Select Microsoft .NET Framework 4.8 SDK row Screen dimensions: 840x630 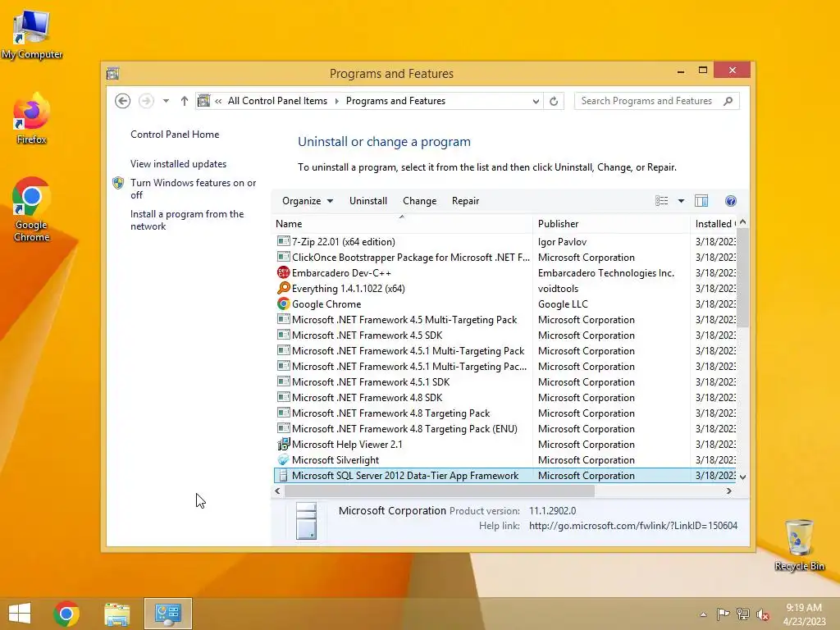pyautogui.click(x=504, y=398)
